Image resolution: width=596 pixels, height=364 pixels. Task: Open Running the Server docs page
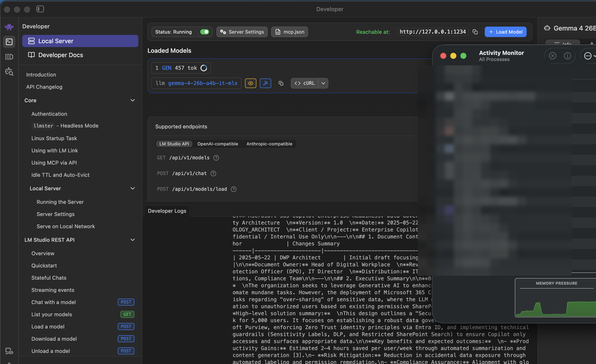coord(60,202)
